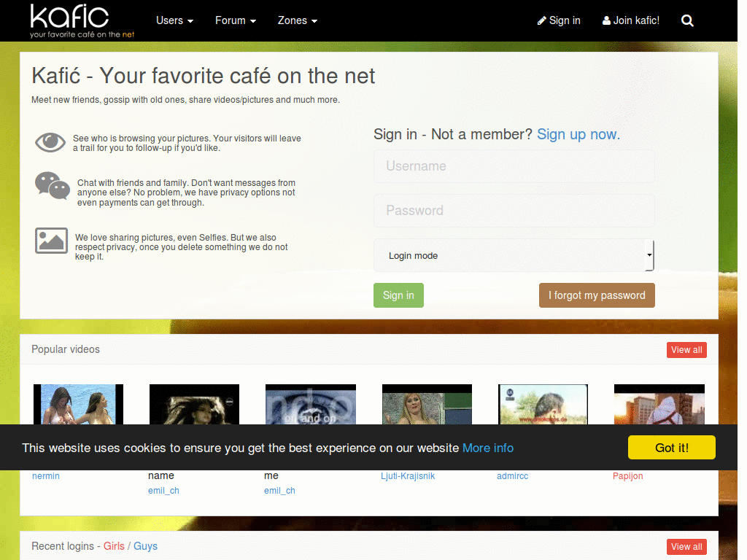Open user nermin's profile link
The image size is (747, 560).
point(46,475)
